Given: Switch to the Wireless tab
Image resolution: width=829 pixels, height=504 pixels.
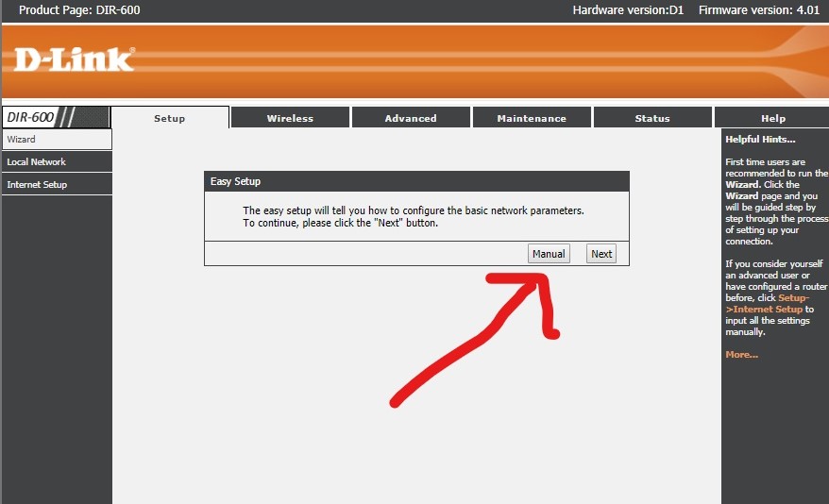Looking at the screenshot, I should [x=290, y=118].
